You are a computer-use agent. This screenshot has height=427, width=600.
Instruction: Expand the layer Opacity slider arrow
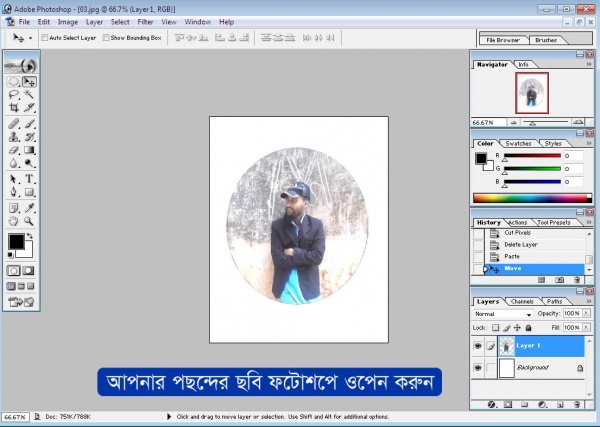[584, 314]
